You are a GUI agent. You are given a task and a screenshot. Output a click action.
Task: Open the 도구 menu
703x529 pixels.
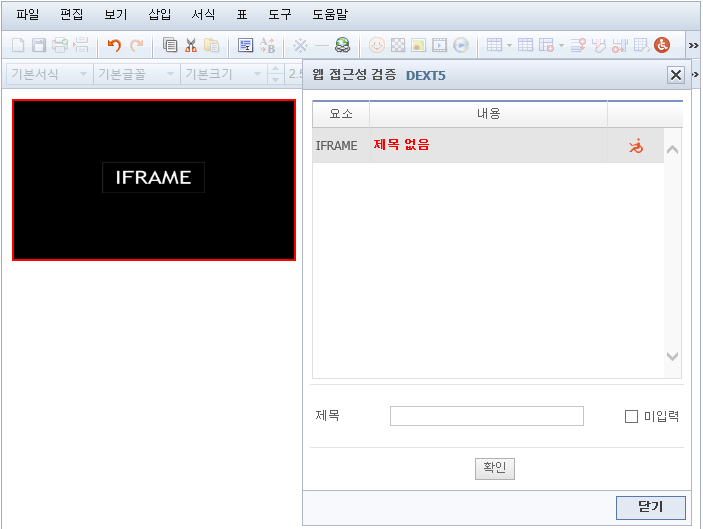pos(280,15)
